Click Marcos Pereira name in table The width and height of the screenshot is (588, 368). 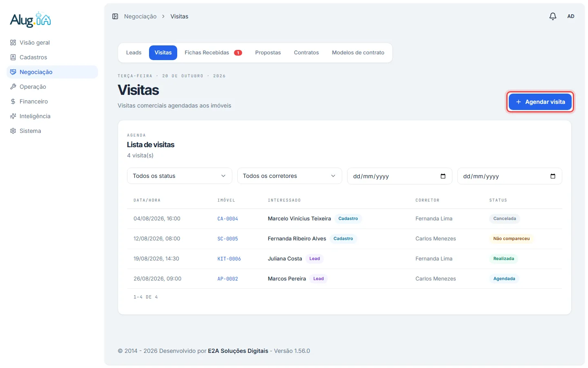coord(287,279)
